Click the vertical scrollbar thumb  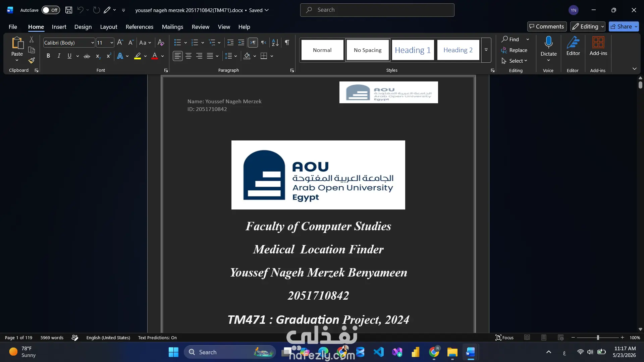point(640,85)
